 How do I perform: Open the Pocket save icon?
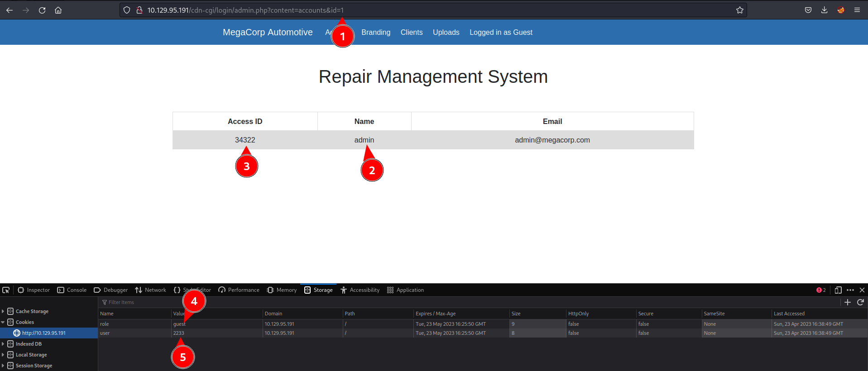808,10
